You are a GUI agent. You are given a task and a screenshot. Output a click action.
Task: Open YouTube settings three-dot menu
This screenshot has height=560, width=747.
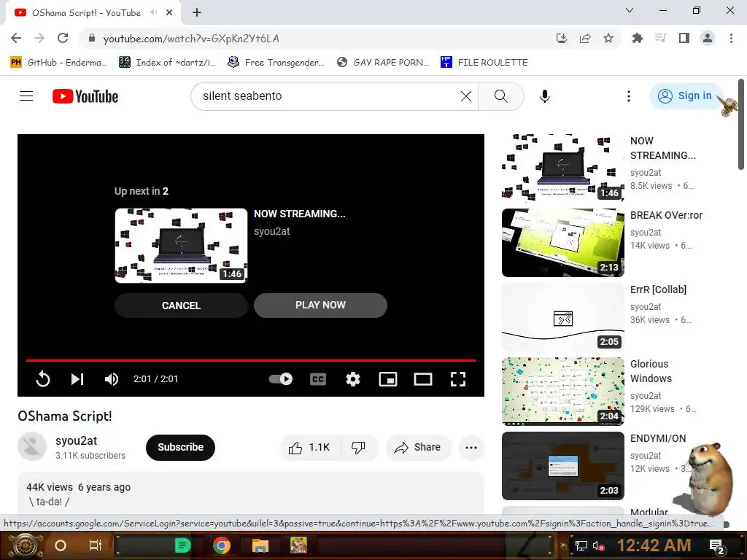(628, 96)
